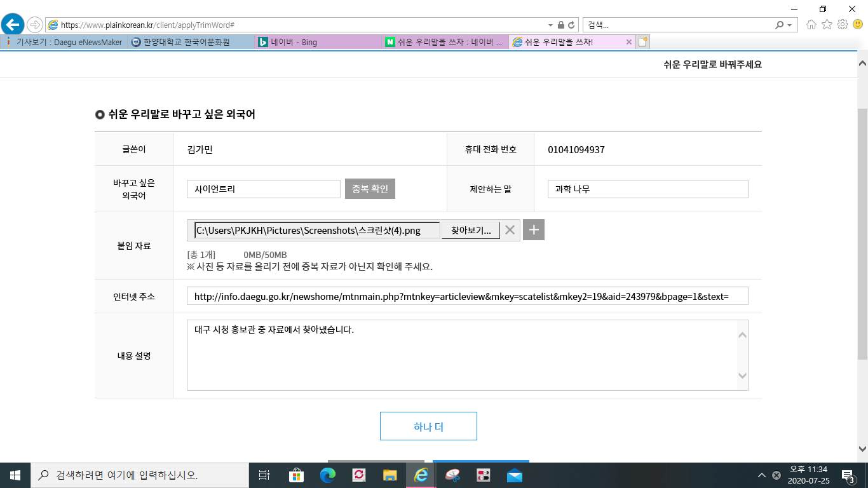Image resolution: width=868 pixels, height=488 pixels.
Task: Add another attachment with the plus icon
Action: coord(534,230)
